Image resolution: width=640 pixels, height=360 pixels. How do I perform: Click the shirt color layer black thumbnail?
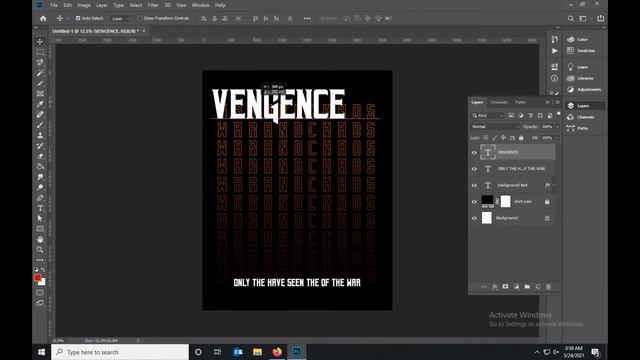click(487, 201)
